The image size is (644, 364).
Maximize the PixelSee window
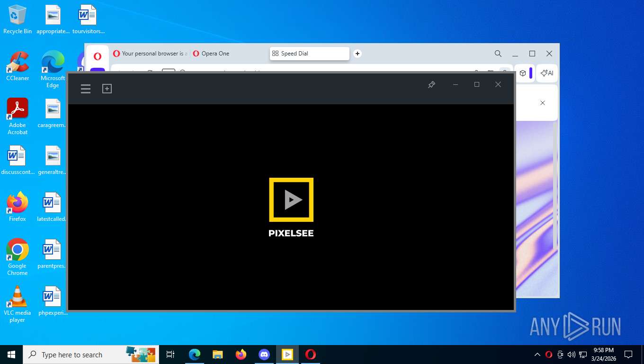(x=477, y=84)
